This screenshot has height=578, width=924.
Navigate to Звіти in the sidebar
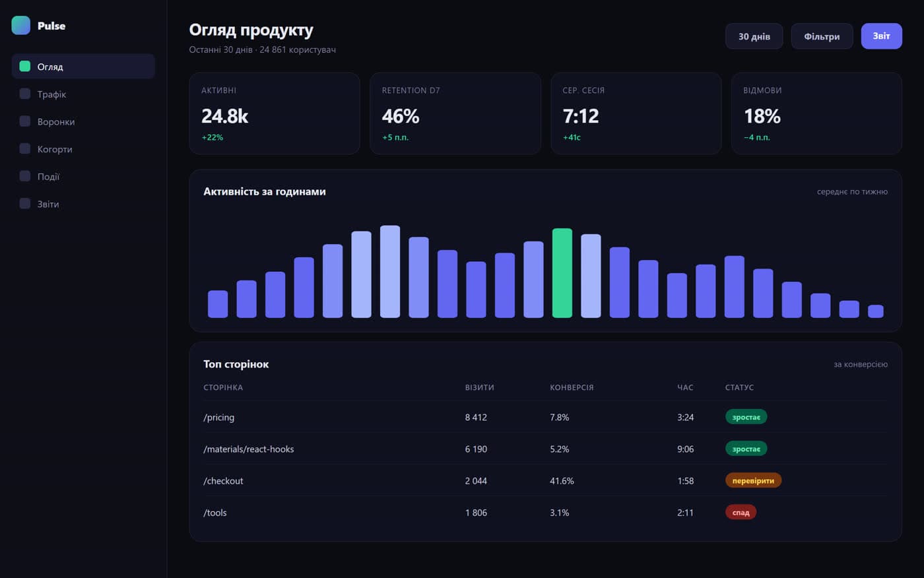click(x=83, y=204)
